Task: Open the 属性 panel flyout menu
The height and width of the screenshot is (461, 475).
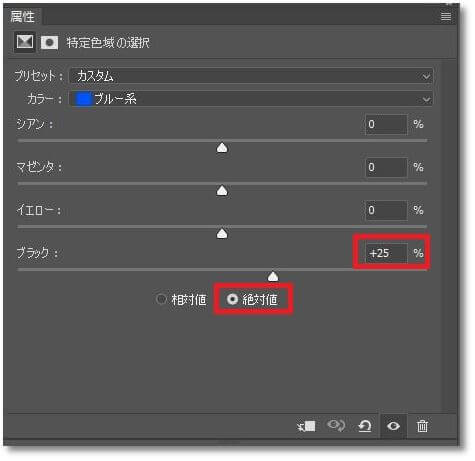Action: pyautogui.click(x=446, y=16)
